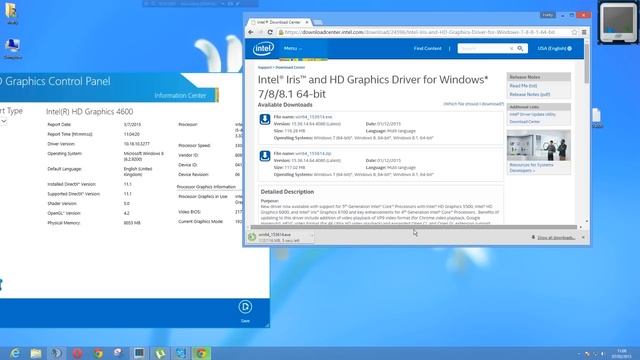The height and width of the screenshot is (360, 640).
Task: Click the win64_153614.zip file name link
Action: coord(313,153)
